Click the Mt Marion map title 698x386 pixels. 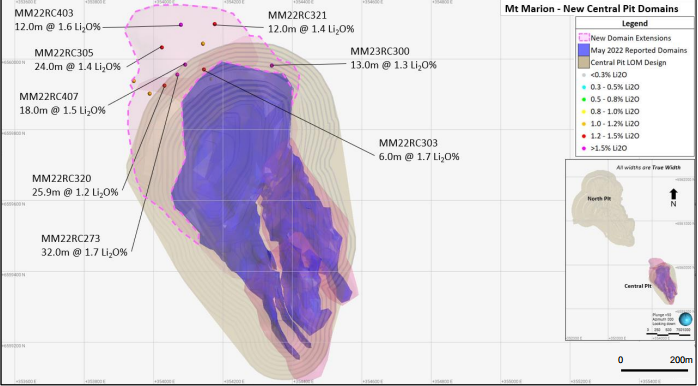[591, 8]
